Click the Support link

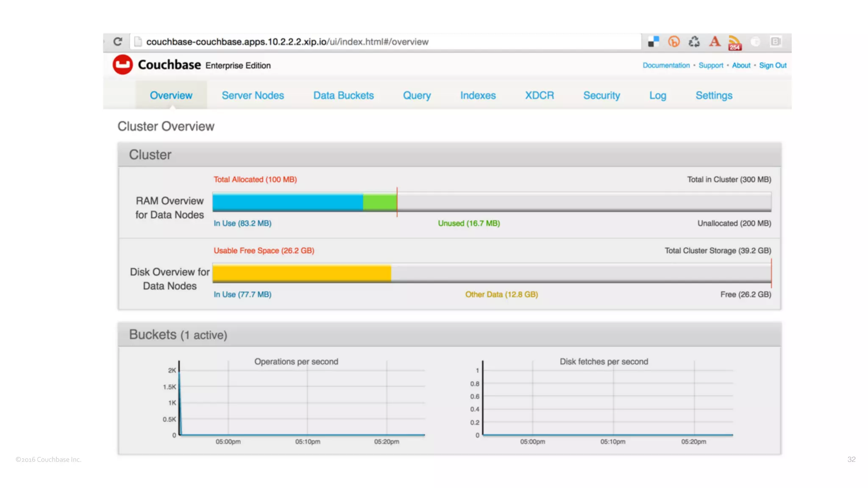[711, 65]
